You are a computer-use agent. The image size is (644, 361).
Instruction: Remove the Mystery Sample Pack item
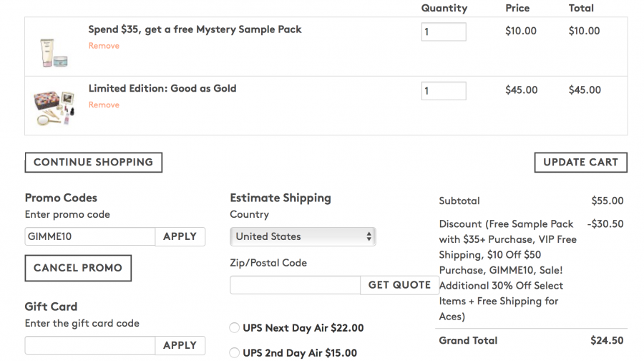pyautogui.click(x=104, y=46)
